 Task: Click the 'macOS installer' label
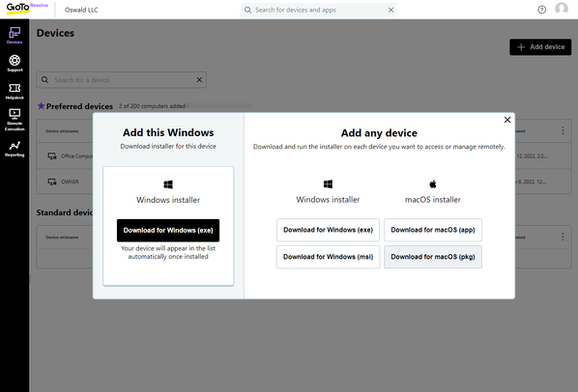click(433, 200)
